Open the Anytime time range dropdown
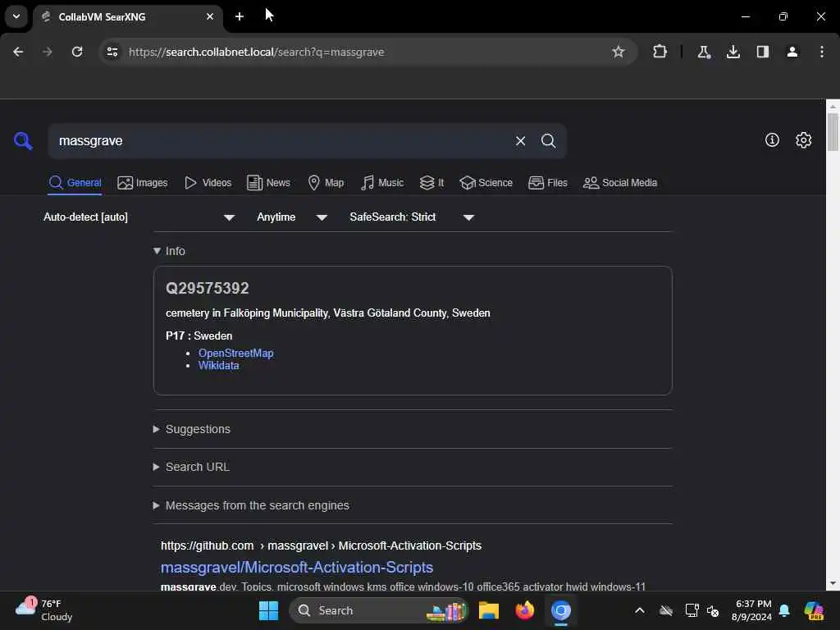The width and height of the screenshot is (840, 630). tap(292, 217)
